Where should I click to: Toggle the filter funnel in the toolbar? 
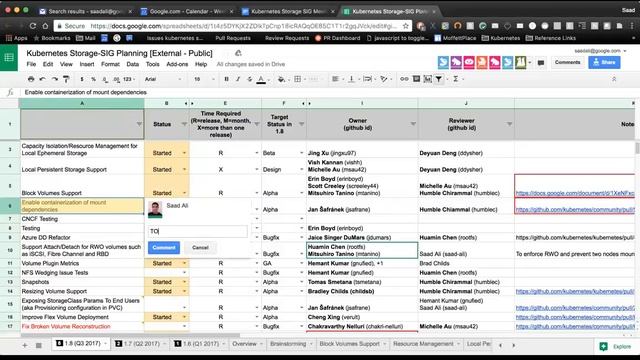tap(439, 79)
